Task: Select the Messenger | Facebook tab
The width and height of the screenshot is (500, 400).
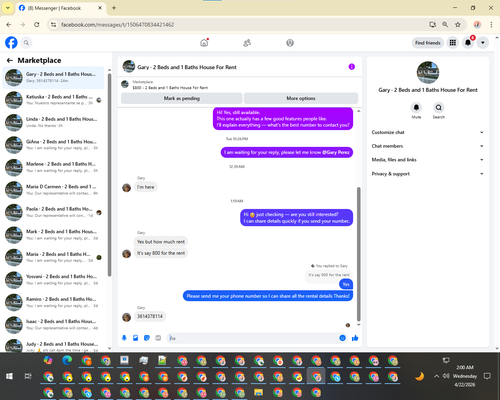Action: coord(60,8)
